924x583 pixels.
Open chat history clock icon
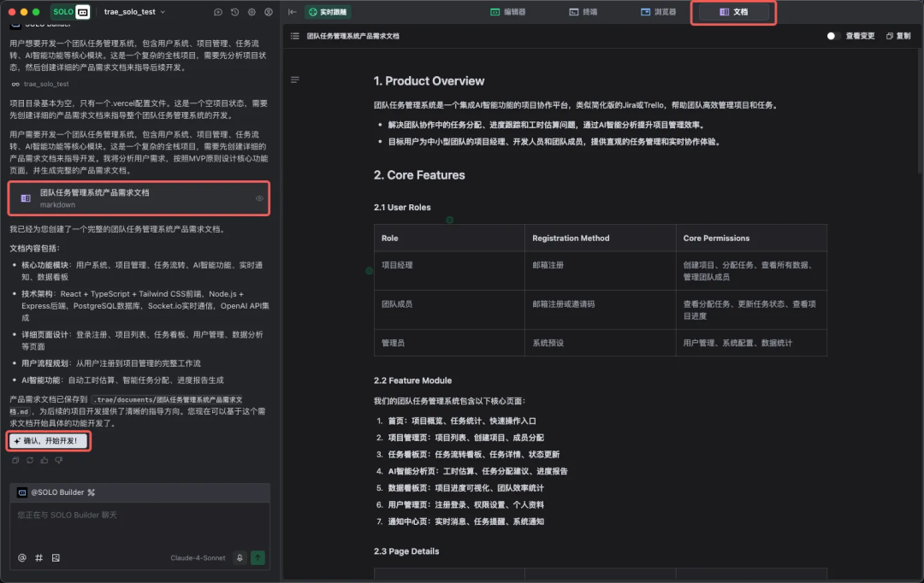click(234, 12)
